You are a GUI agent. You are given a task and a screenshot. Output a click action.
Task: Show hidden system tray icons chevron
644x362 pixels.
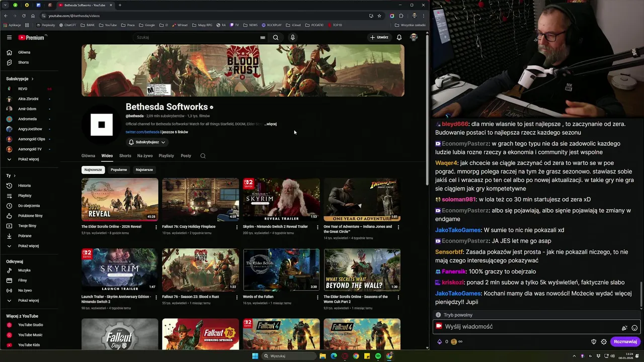tap(574, 356)
